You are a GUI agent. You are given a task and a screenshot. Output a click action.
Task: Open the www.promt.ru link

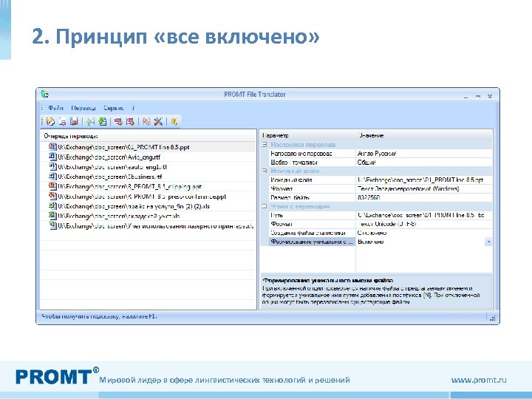tap(479, 380)
